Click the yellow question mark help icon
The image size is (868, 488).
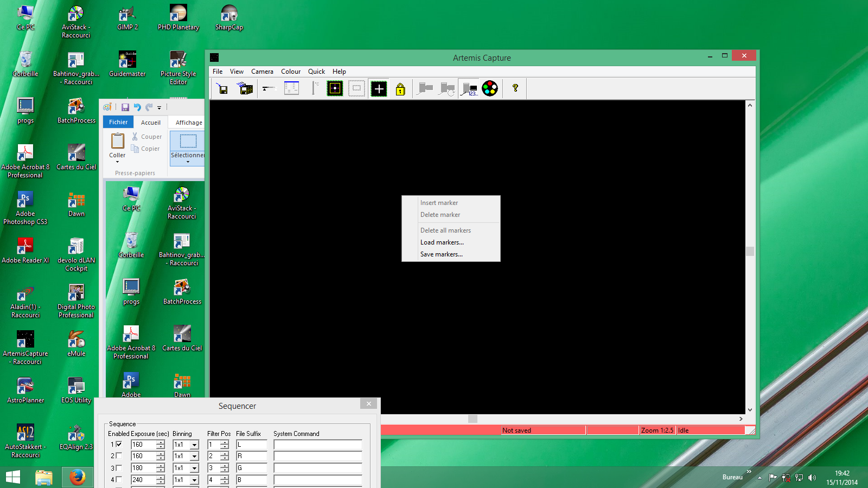coord(515,88)
